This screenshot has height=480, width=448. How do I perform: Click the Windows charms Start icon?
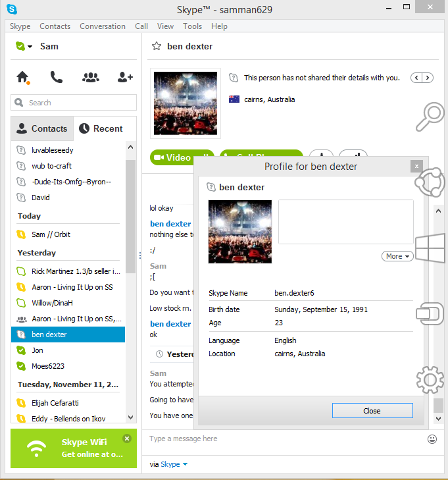click(x=430, y=248)
